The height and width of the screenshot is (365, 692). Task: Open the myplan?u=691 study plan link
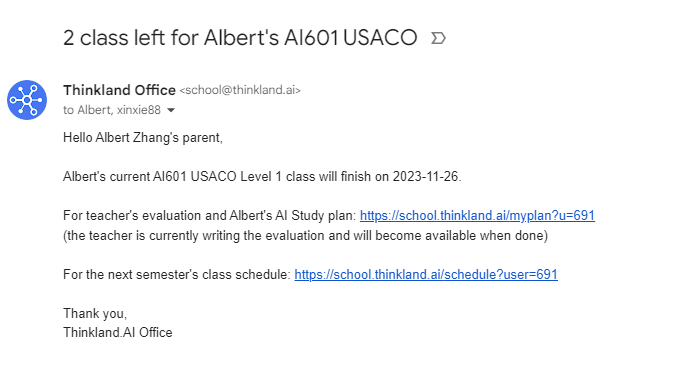click(477, 215)
